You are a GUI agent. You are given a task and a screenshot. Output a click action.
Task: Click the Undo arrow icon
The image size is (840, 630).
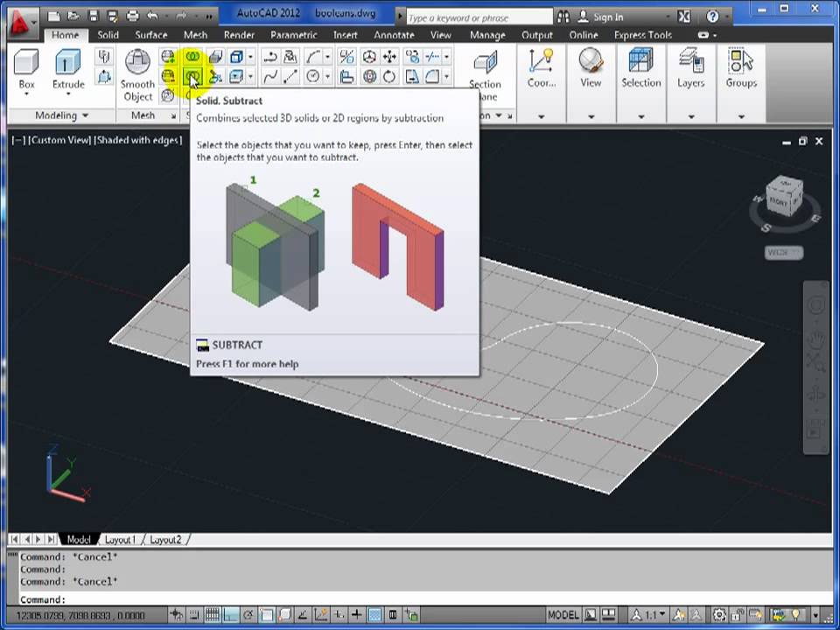(x=152, y=16)
